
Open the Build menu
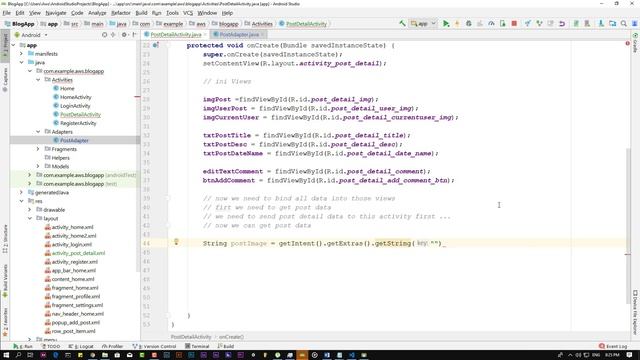click(141, 13)
